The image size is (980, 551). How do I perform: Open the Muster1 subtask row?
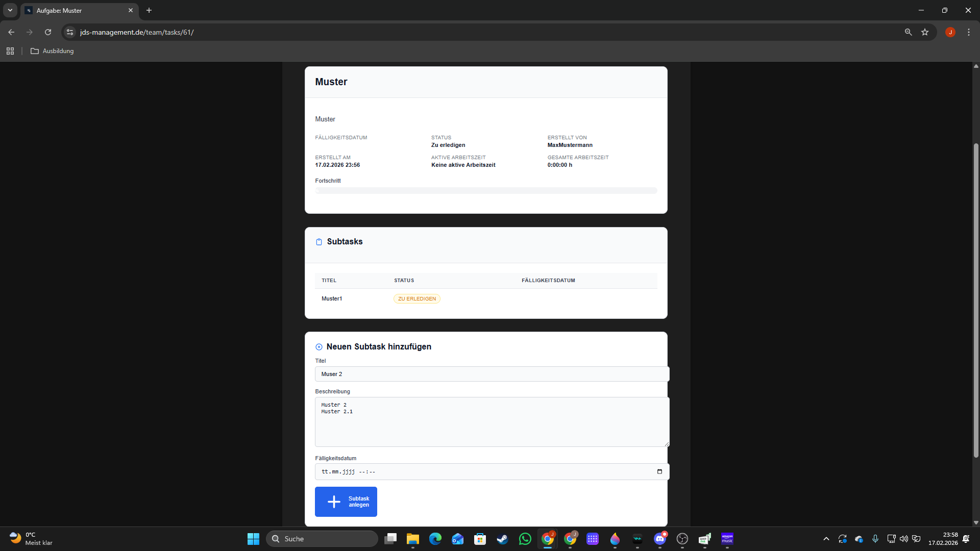[332, 299]
